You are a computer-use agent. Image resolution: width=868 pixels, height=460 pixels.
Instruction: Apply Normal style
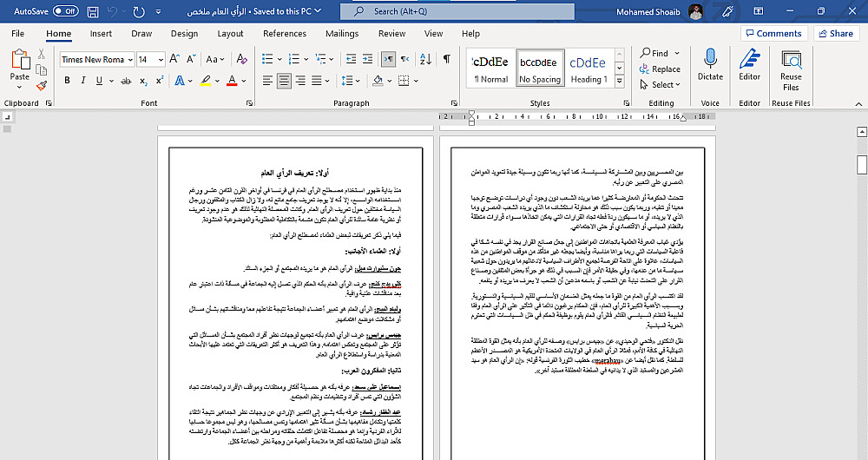coord(490,68)
